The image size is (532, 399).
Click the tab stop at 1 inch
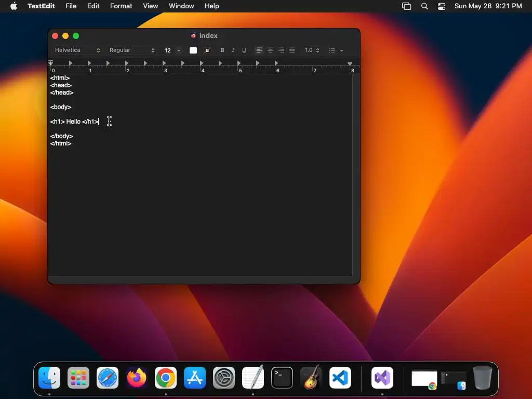point(89,63)
